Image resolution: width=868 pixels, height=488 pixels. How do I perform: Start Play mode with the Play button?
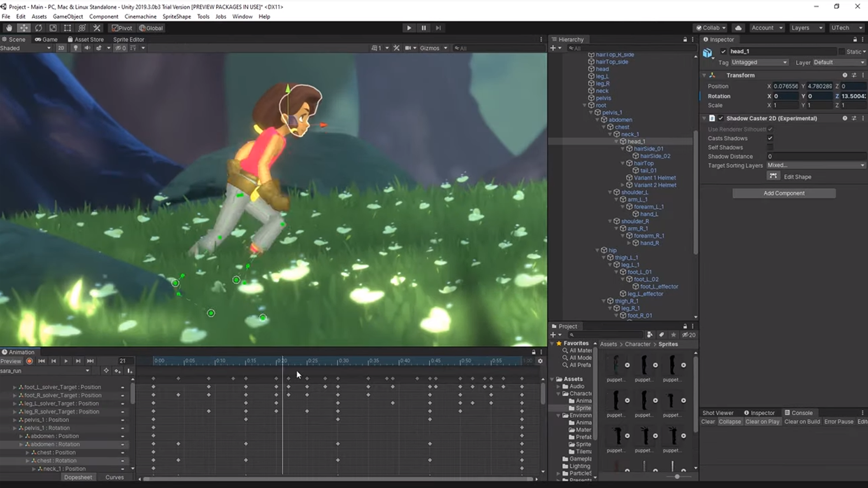point(409,28)
